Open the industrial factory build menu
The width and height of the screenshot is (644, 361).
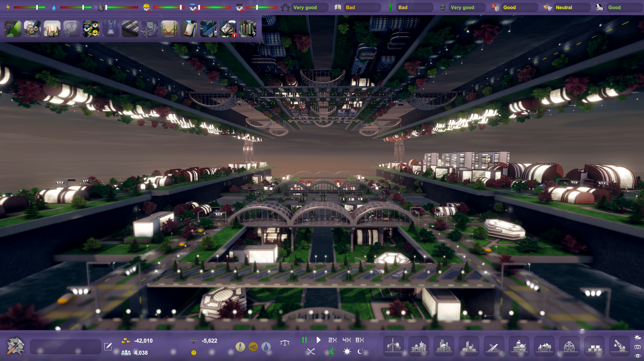point(469,346)
